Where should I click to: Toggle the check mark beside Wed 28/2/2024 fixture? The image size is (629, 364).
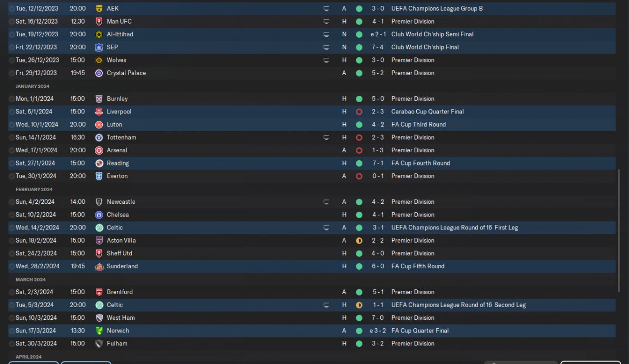(11, 266)
